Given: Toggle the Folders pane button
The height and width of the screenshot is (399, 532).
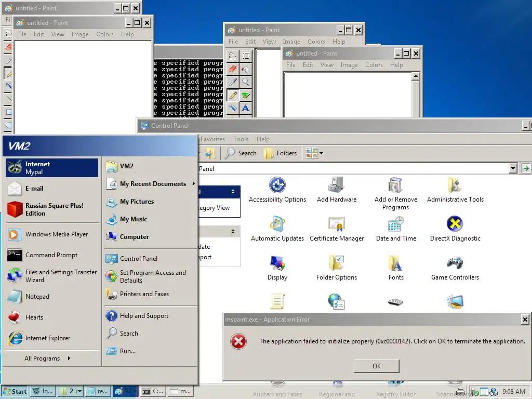Looking at the screenshot, I should pyautogui.click(x=280, y=153).
